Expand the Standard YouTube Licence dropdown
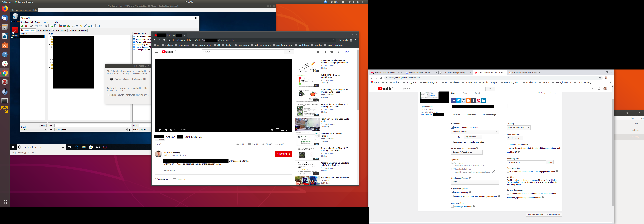This screenshot has height=224, width=644. 466,152
